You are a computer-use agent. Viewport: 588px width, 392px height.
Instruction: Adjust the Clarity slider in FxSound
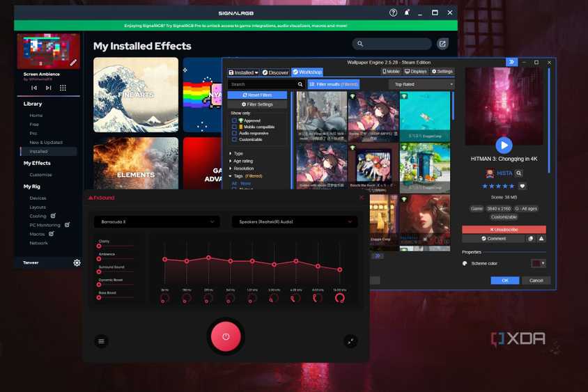tap(115, 246)
